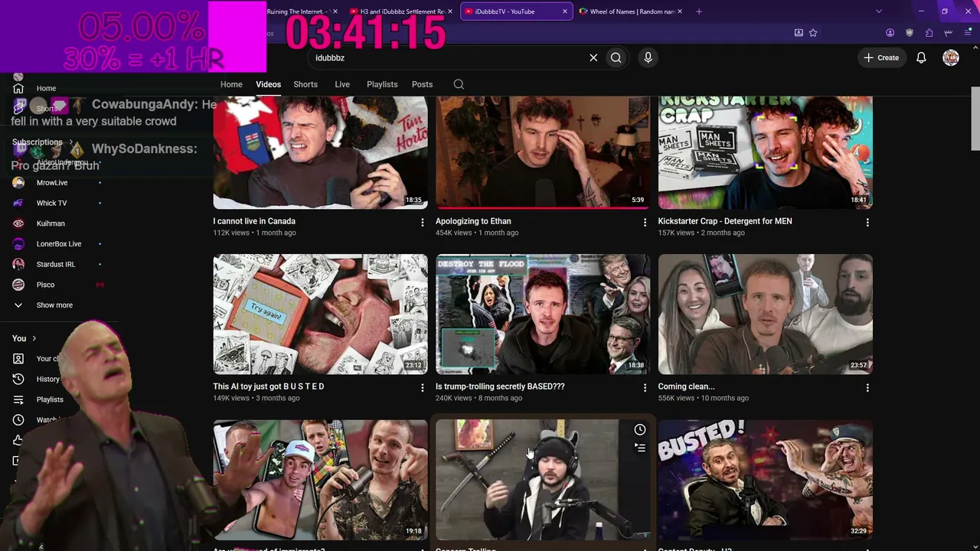Open 'This AI toy just got B U S T E D' title
Screen dimensions: 980x551
269,386
